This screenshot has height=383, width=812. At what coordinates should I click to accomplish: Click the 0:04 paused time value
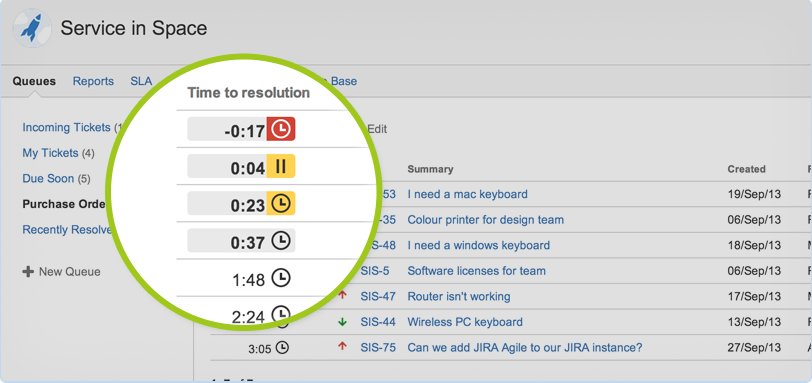coord(248,169)
